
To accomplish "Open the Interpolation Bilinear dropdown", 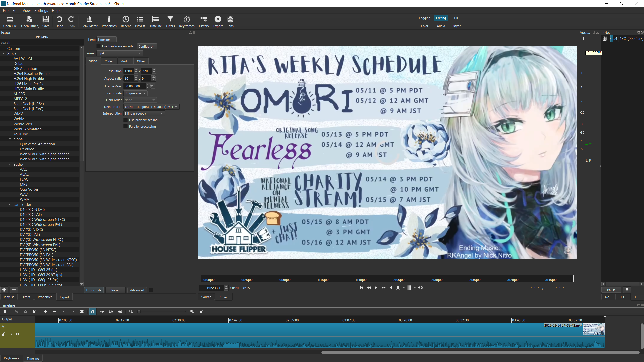I will (144, 113).
